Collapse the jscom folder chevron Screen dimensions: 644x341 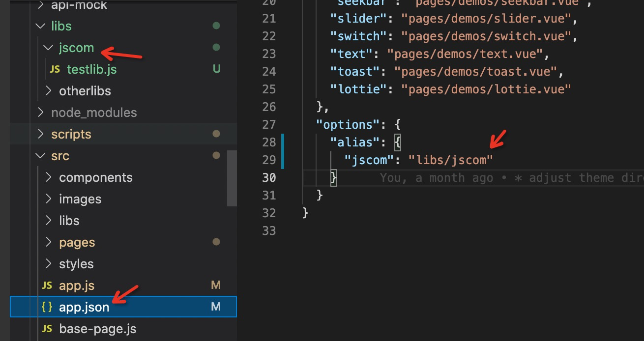[48, 48]
